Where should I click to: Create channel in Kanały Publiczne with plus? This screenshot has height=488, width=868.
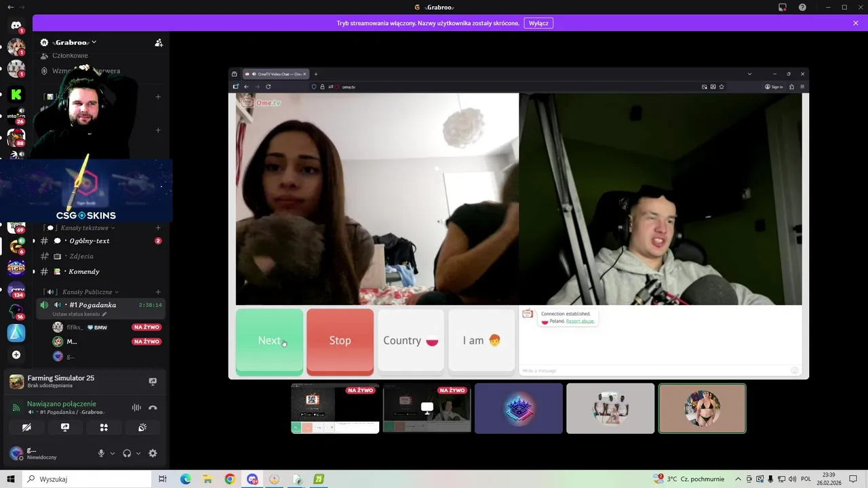coord(158,292)
